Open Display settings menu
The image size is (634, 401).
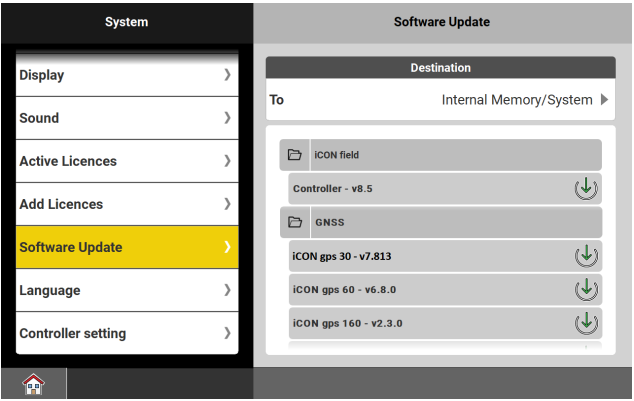(127, 75)
